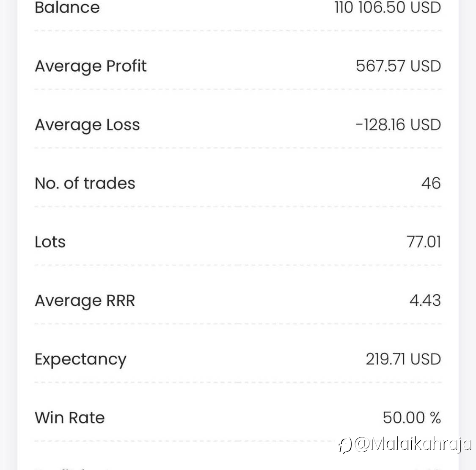476x470 pixels.
Task: Click the lots value 77.01
Action: click(424, 242)
